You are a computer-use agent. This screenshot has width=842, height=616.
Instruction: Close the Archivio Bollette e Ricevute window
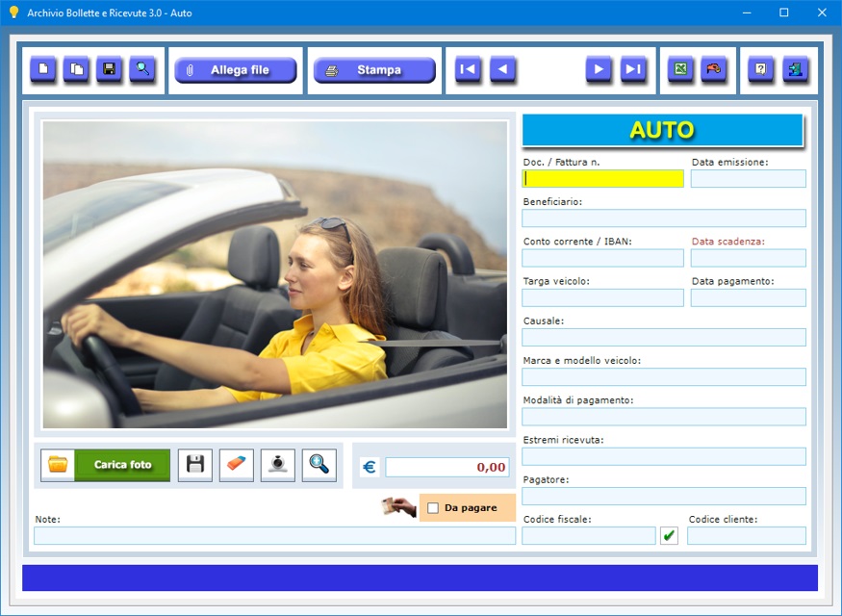(x=822, y=13)
